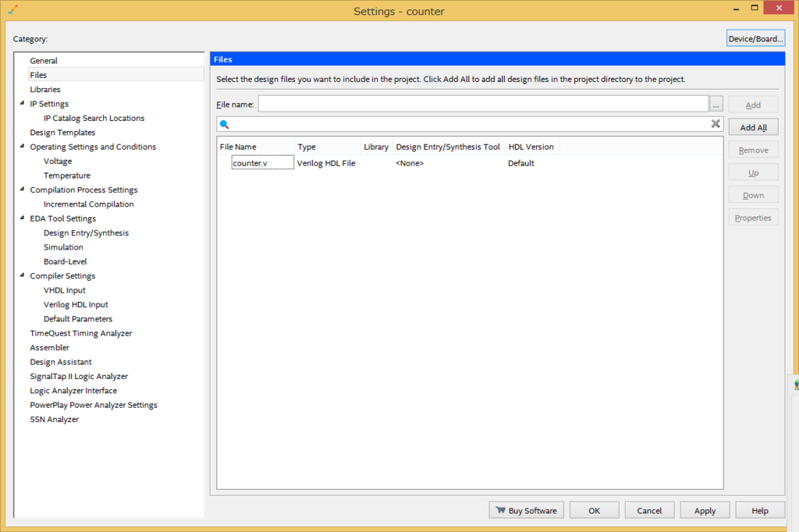Select Default Parameters
The width and height of the screenshot is (799, 532).
(78, 319)
